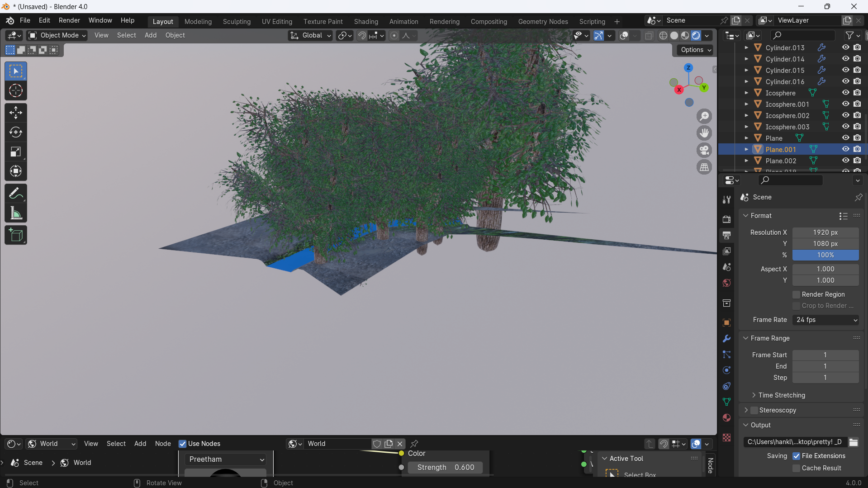Image resolution: width=868 pixels, height=488 pixels.
Task: Open the Preetham sky type dropdown
Action: coord(225,459)
